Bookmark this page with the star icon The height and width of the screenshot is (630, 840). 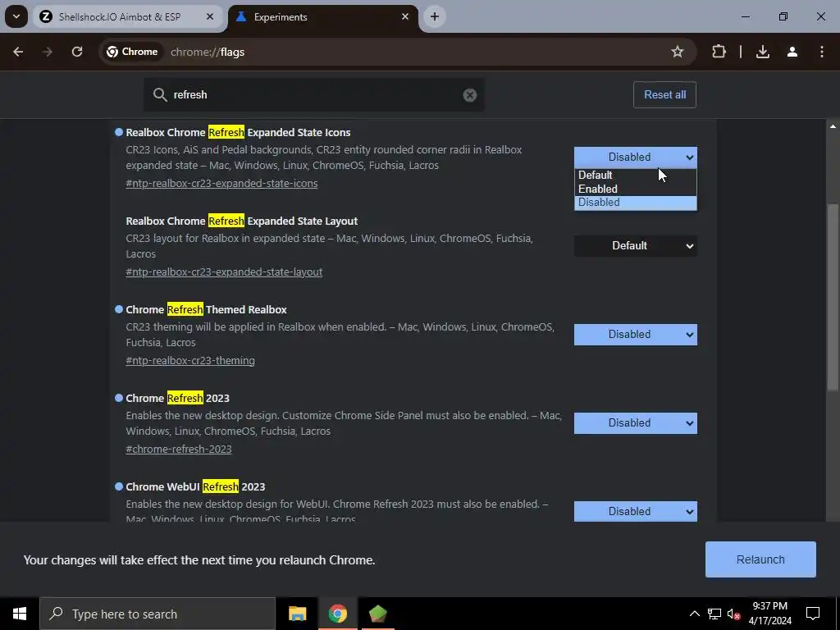click(677, 52)
